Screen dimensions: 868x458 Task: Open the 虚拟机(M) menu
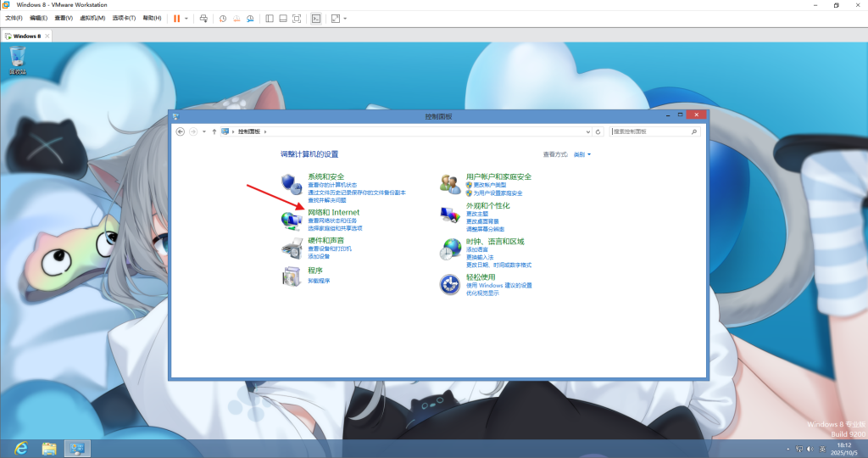point(92,18)
